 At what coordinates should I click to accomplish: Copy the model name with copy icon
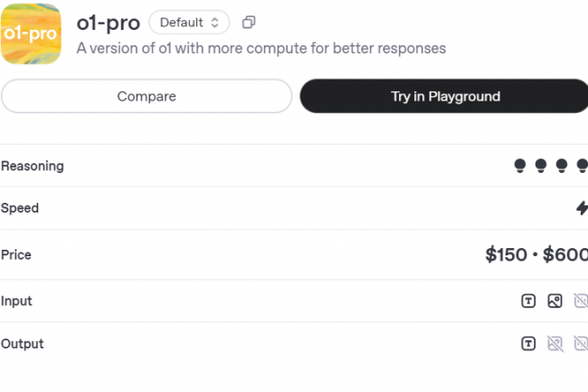click(249, 23)
